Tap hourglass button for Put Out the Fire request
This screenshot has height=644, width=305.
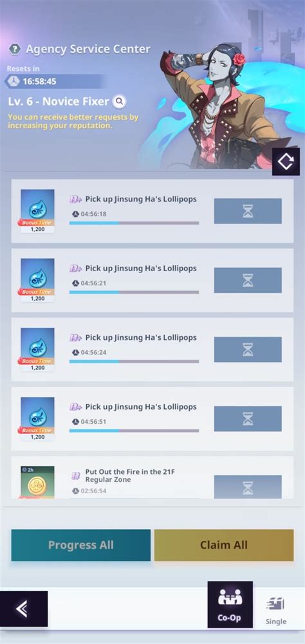[x=248, y=487]
